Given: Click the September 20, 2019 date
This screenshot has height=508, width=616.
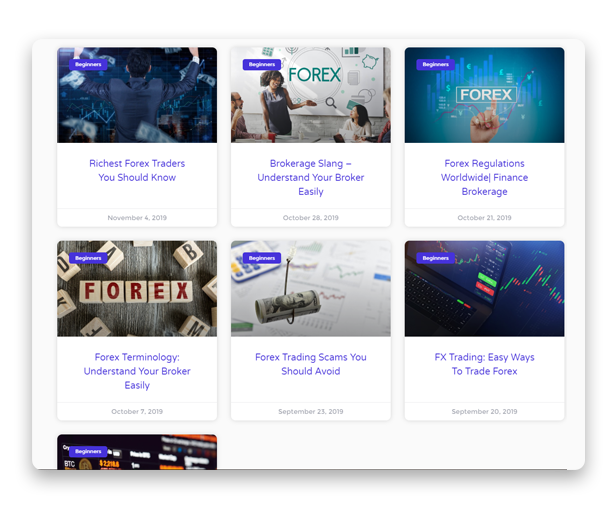Looking at the screenshot, I should coord(484,411).
